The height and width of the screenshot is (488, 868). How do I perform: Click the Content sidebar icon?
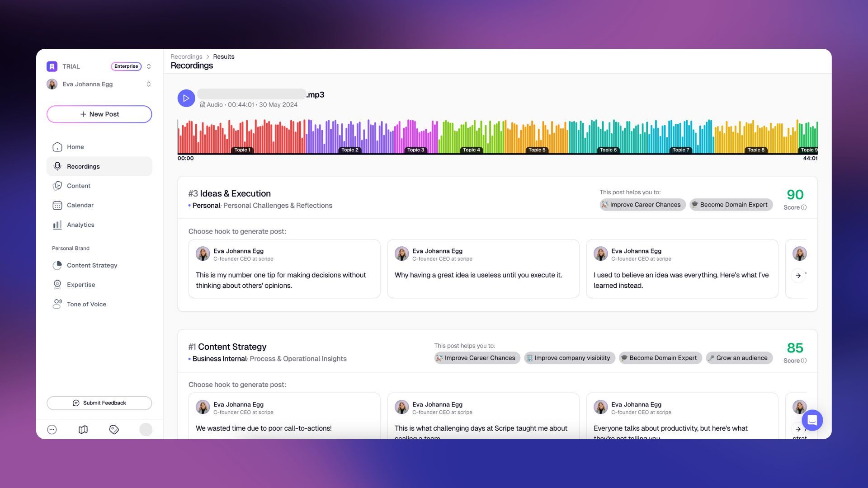pyautogui.click(x=57, y=186)
